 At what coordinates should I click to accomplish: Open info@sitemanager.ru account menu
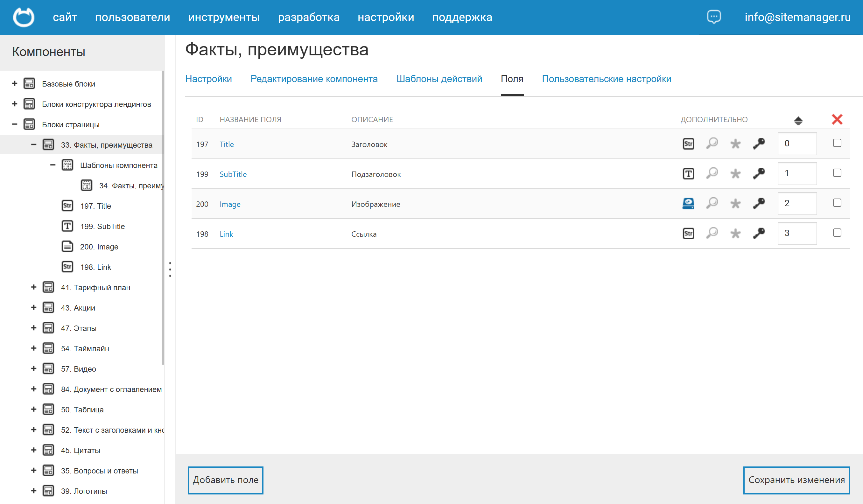(x=797, y=17)
